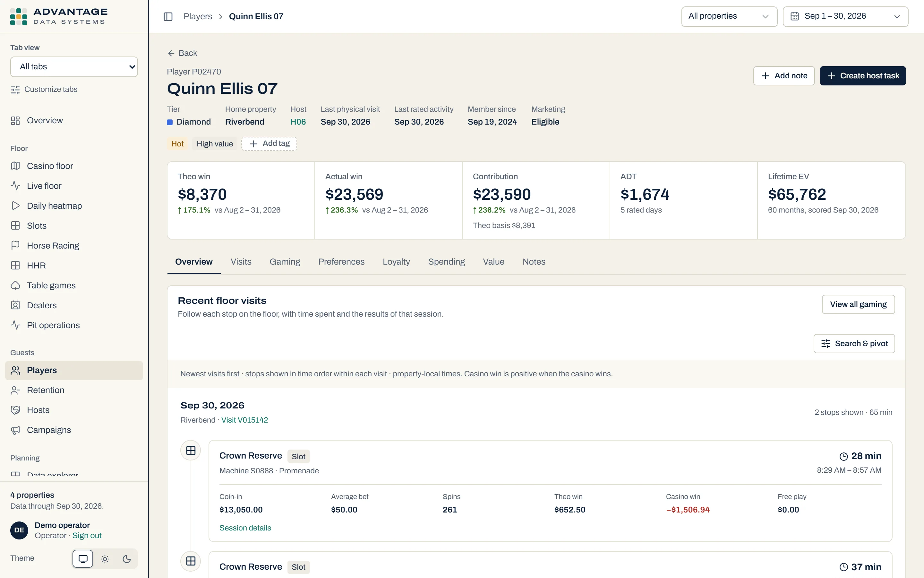Click the Customize tabs sliders icon
This screenshot has width=924, height=578.
(x=15, y=90)
